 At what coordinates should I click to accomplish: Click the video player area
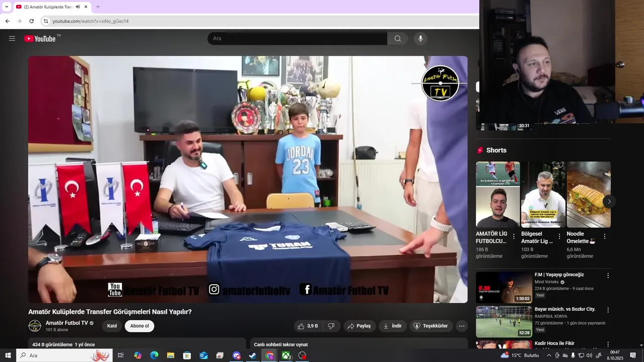click(x=248, y=179)
